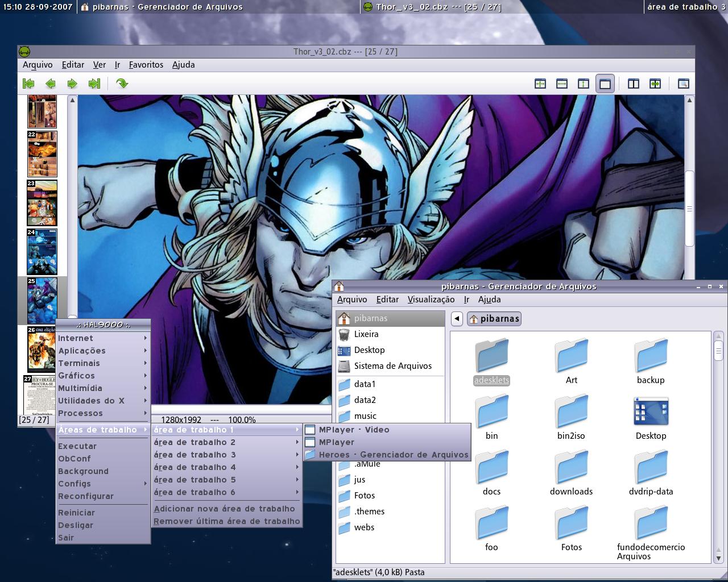Click Executar in root menu
This screenshot has width=728, height=582.
102,446
